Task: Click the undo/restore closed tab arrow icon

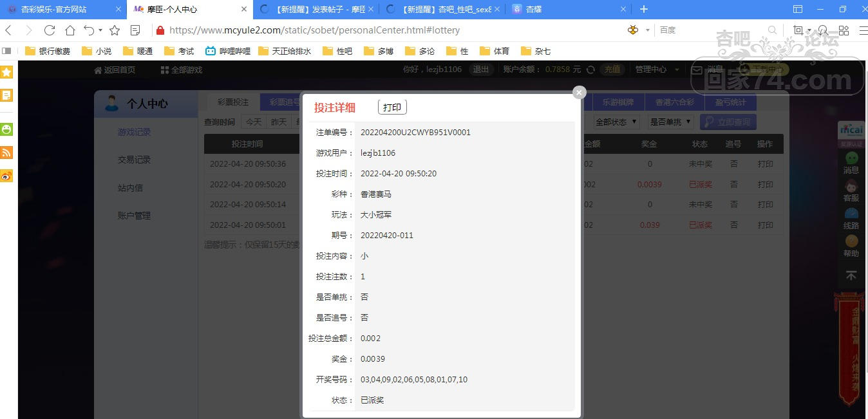Action: click(90, 30)
